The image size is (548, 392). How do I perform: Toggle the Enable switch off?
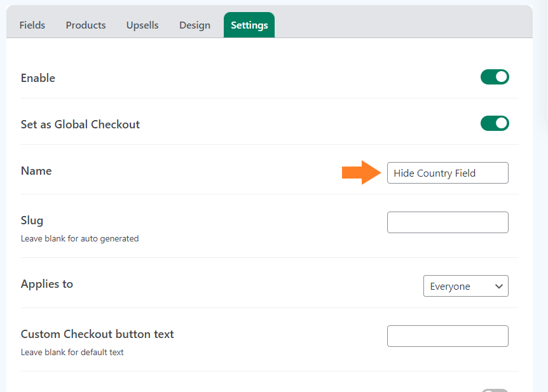click(x=495, y=77)
